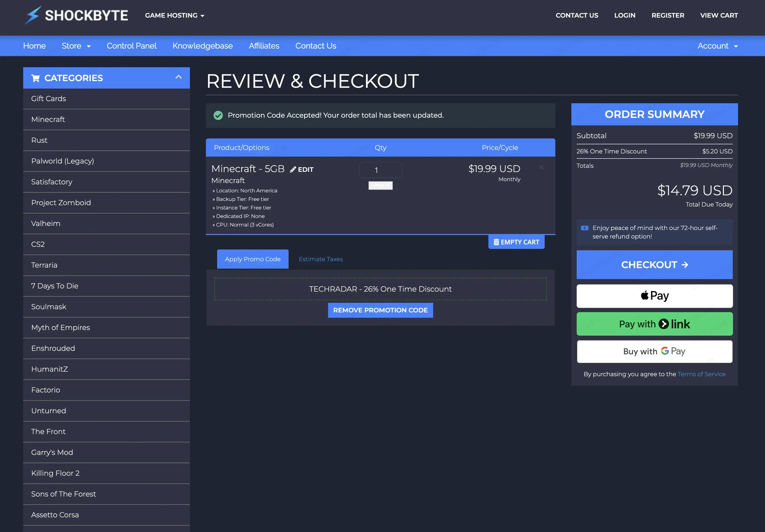
Task: Select Sons of The Forest category
Action: (106, 494)
